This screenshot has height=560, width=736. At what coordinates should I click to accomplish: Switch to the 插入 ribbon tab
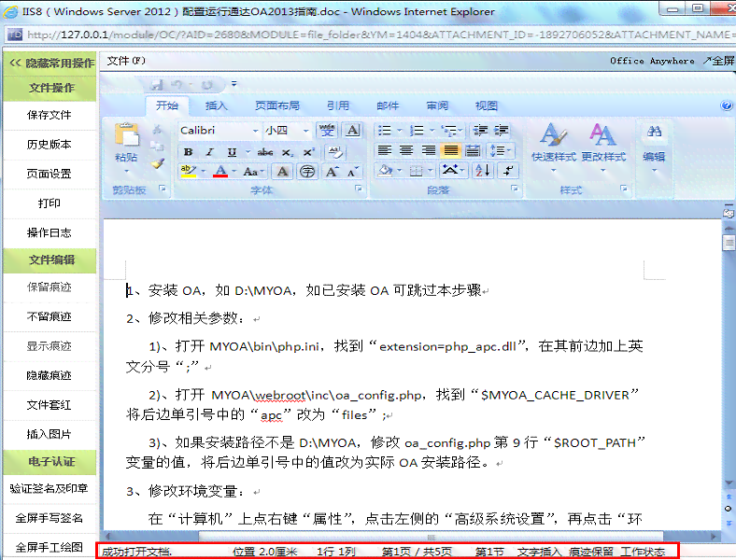[x=217, y=105]
